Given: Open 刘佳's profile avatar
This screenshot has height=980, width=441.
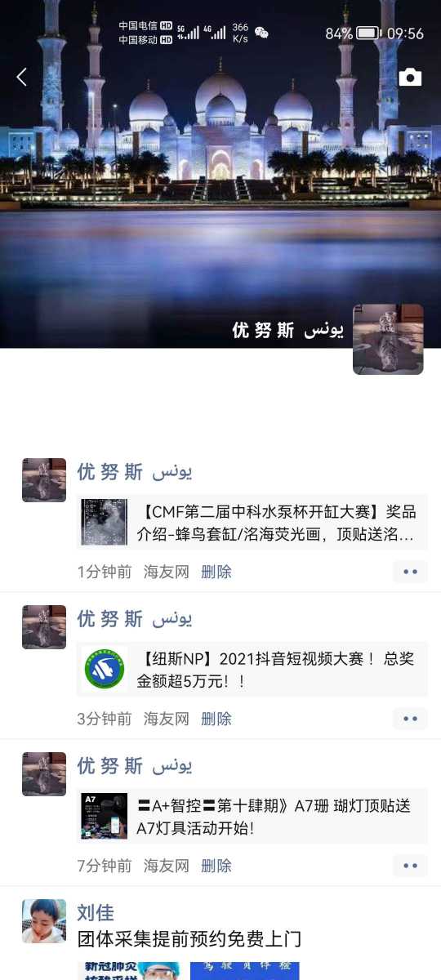Looking at the screenshot, I should click(x=44, y=921).
